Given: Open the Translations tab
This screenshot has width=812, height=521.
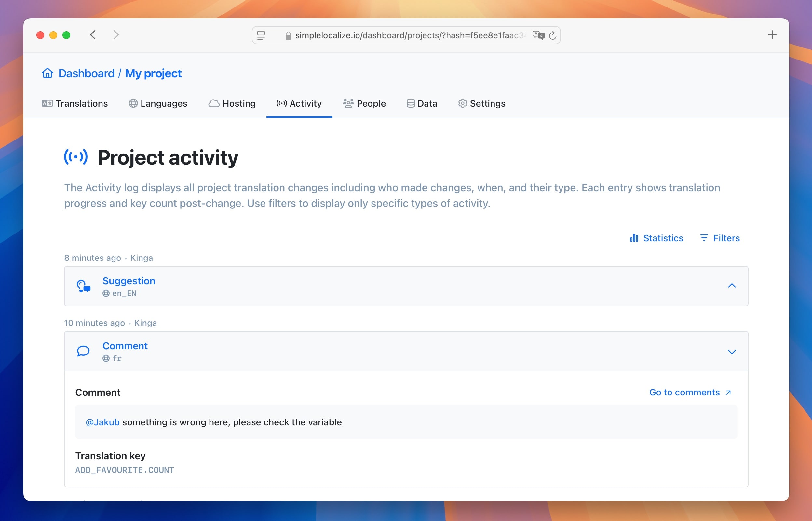Looking at the screenshot, I should point(74,103).
